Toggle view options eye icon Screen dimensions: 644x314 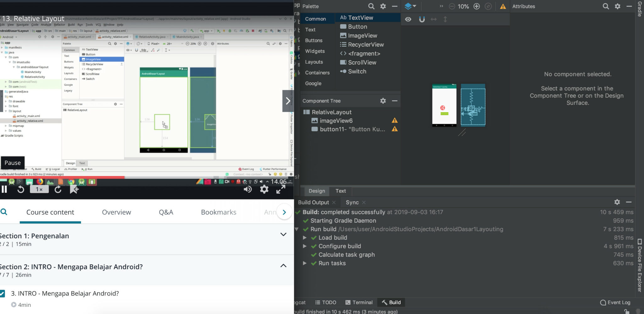408,19
